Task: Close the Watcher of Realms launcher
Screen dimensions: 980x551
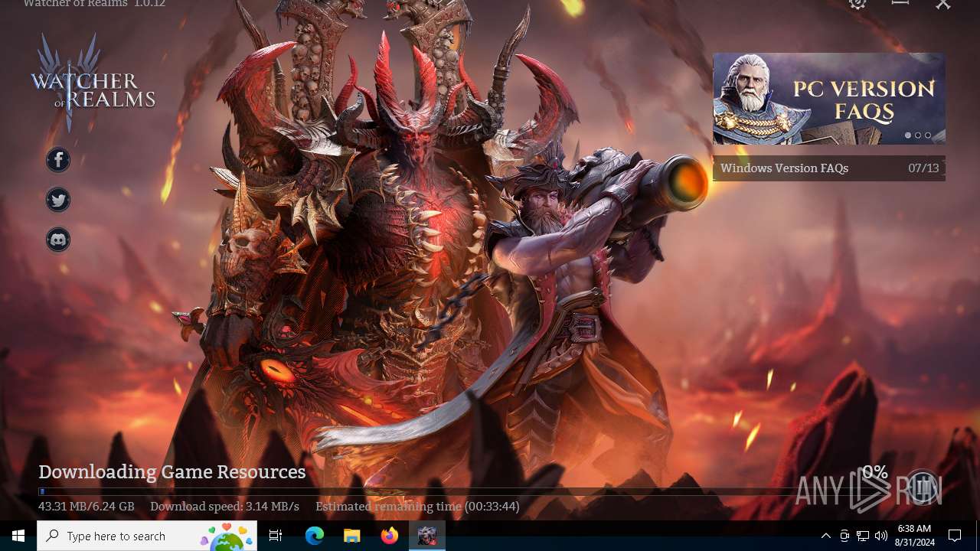Action: (x=943, y=4)
